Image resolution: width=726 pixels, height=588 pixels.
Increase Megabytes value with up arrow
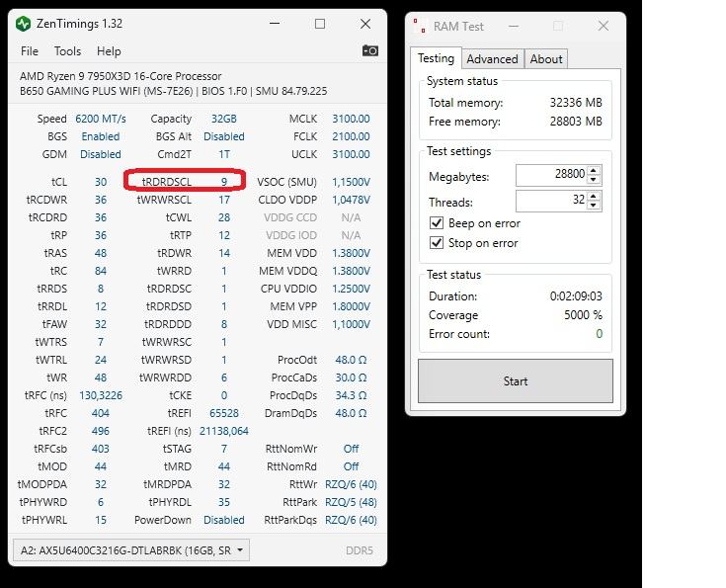click(594, 171)
